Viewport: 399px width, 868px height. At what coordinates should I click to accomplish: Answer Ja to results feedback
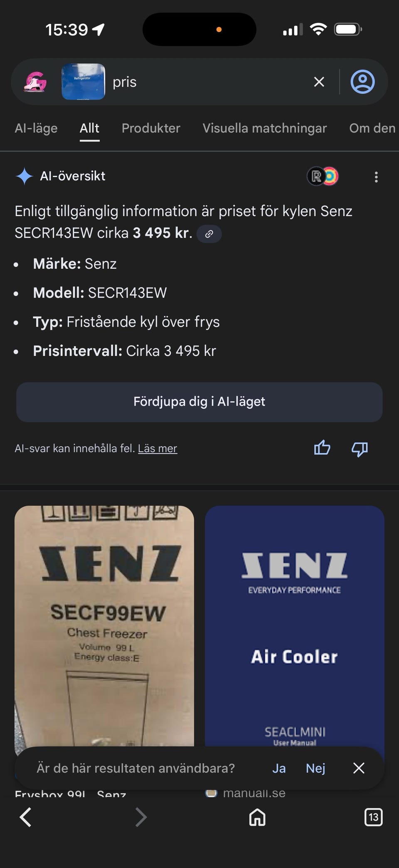279,768
